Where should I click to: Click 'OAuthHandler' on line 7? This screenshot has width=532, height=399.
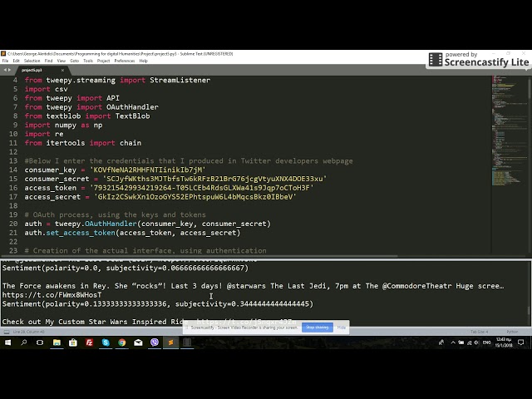132,107
